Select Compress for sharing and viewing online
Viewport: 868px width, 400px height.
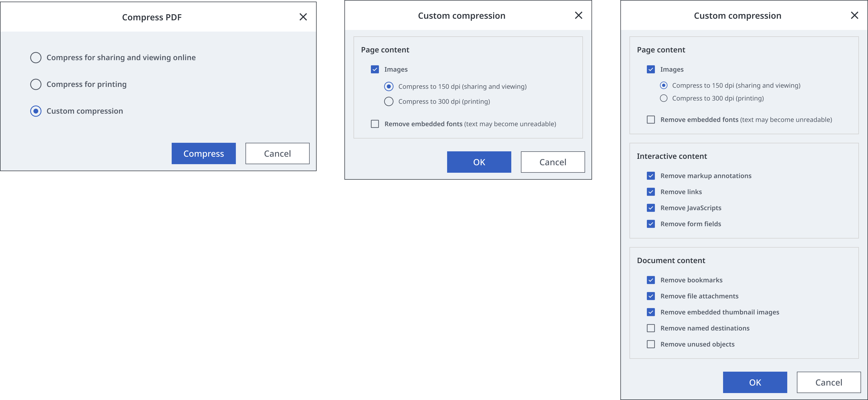(36, 58)
